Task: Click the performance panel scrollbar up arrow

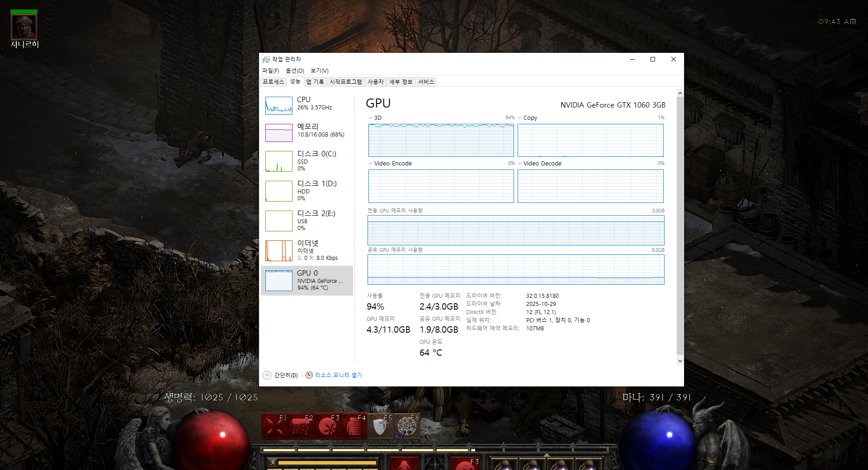Action: click(680, 93)
